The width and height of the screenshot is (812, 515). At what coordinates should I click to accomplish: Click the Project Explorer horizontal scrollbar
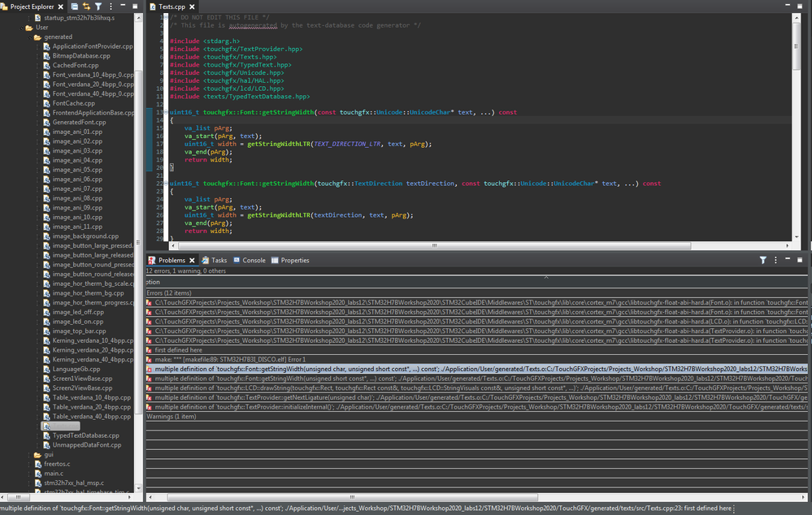coord(19,497)
